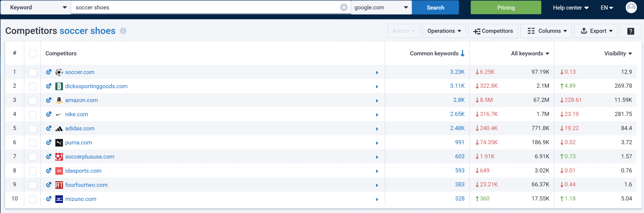
Task: Open external link icon for soccer.com
Action: click(49, 72)
